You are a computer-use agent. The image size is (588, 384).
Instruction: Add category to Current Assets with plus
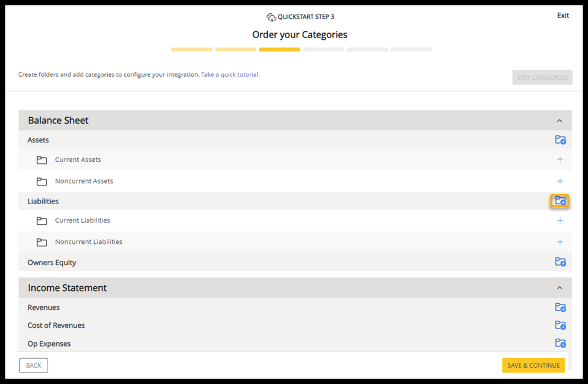[560, 159]
